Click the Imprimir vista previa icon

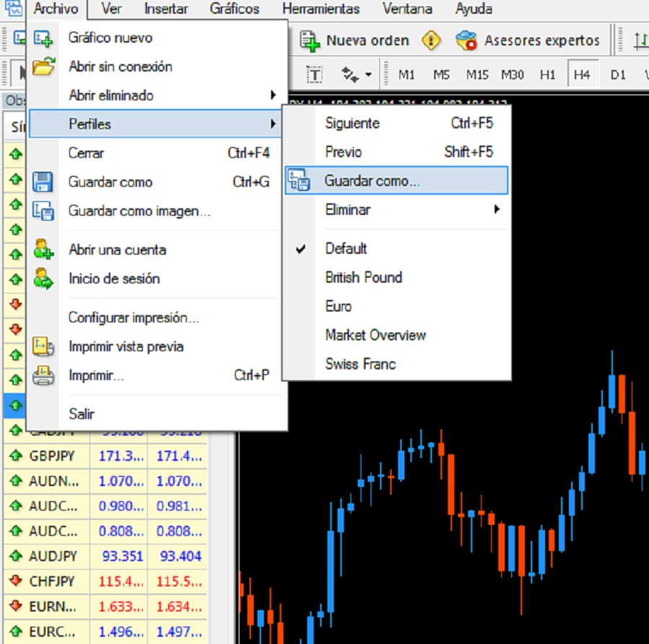(x=43, y=347)
